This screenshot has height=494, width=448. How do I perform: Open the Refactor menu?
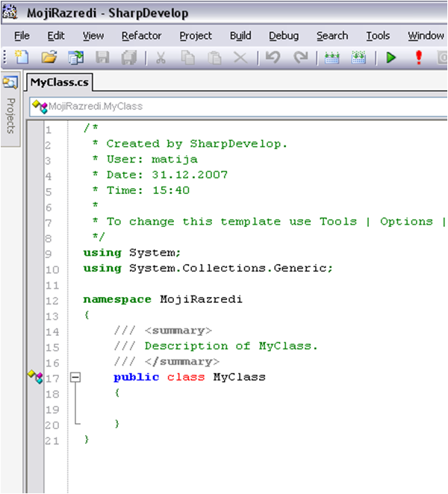pos(141,36)
